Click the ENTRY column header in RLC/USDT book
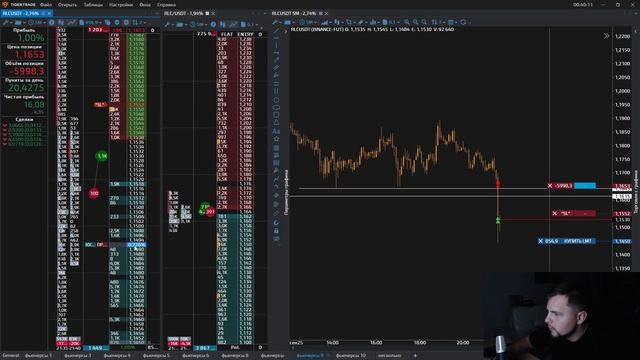This screenshot has width=640, height=360. (245, 34)
